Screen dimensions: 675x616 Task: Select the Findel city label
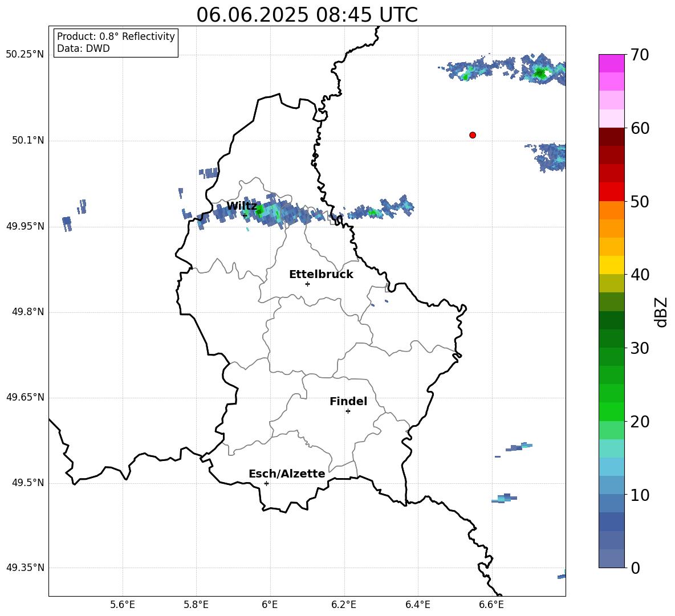(348, 401)
